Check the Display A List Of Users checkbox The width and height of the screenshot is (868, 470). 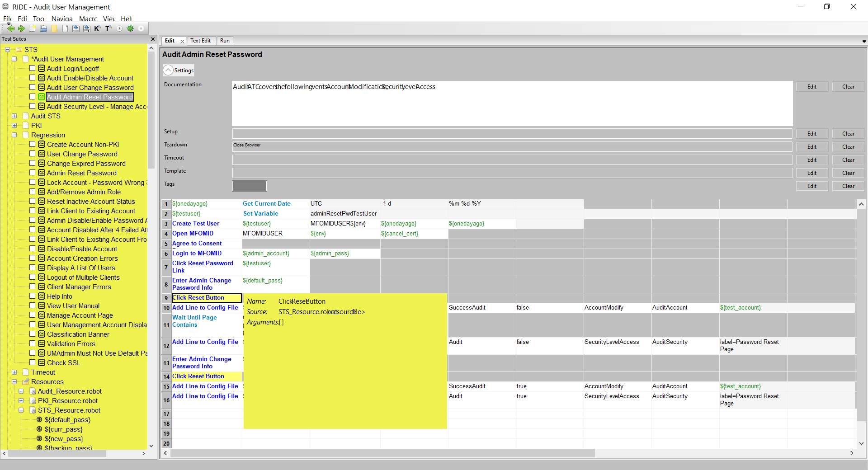(33, 268)
